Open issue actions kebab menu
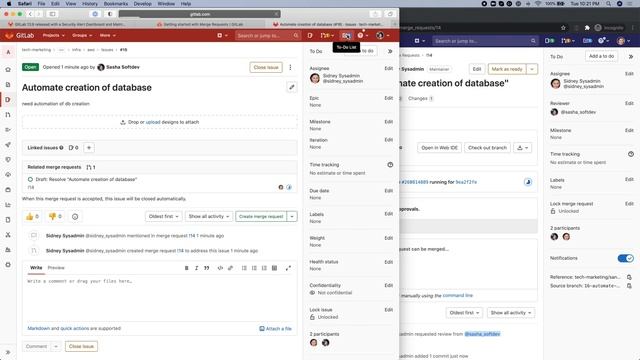 (290, 67)
